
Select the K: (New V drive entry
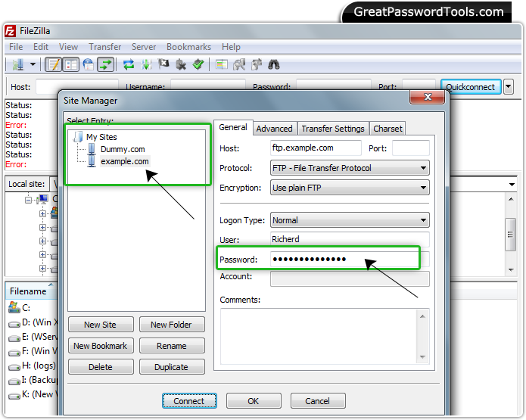pyautogui.click(x=33, y=394)
